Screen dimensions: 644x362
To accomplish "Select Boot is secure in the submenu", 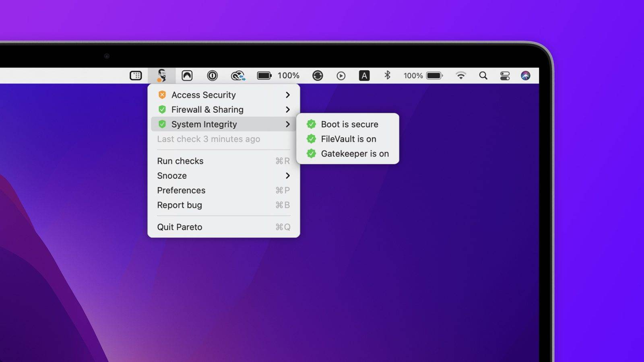I will coord(349,124).
